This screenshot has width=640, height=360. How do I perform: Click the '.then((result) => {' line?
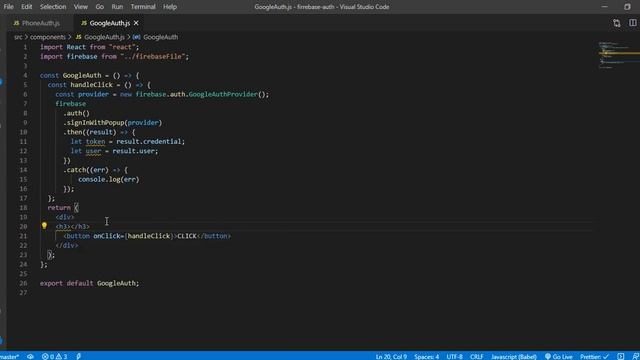tap(99, 132)
